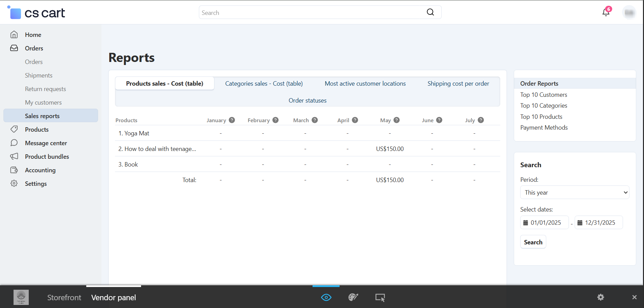Switch to the Order statuses tab

click(x=307, y=101)
